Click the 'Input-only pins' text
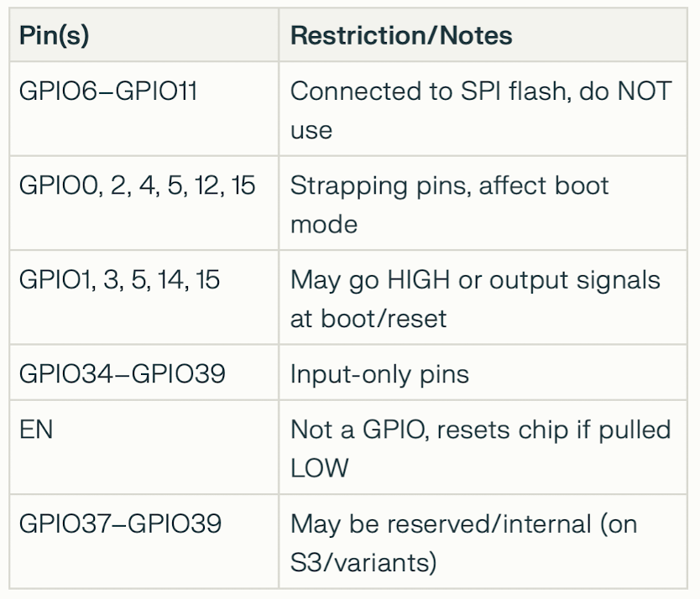 379,374
